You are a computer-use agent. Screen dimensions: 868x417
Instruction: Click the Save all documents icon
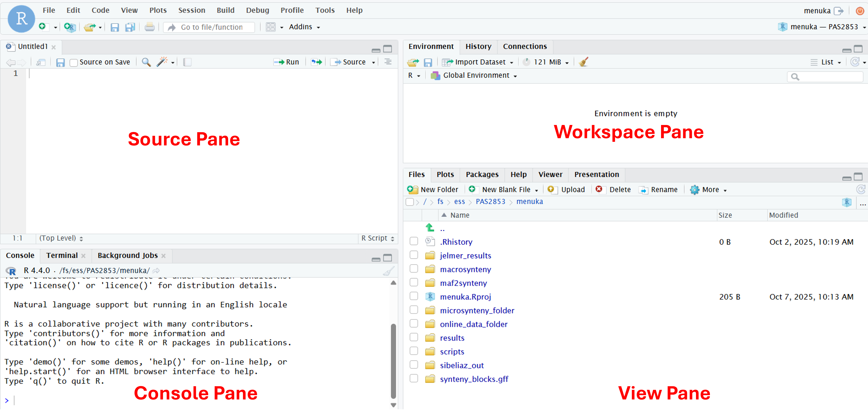(130, 27)
